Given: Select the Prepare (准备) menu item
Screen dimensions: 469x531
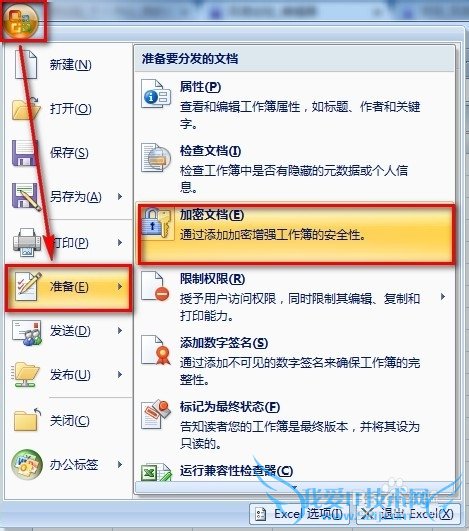Looking at the screenshot, I should tap(69, 287).
